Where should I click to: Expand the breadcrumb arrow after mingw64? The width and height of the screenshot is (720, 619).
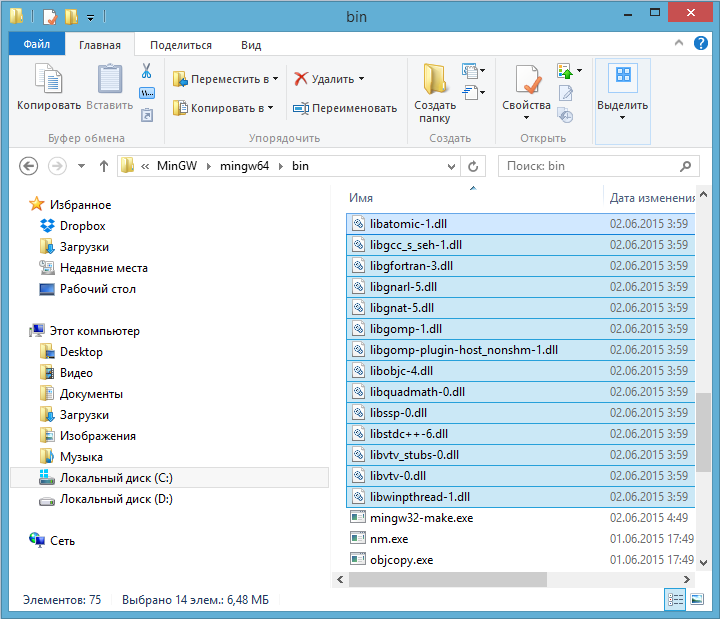click(281, 166)
